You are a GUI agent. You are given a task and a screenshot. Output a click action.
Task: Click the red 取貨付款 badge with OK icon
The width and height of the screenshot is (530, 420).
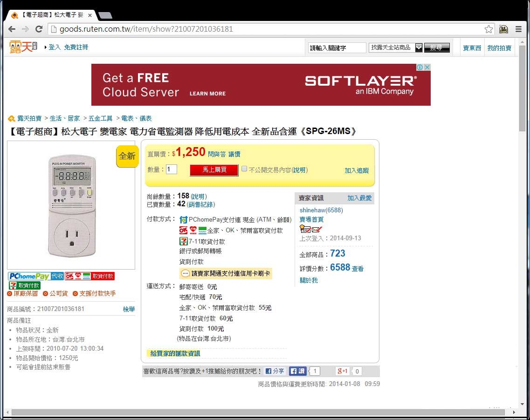tap(89, 276)
